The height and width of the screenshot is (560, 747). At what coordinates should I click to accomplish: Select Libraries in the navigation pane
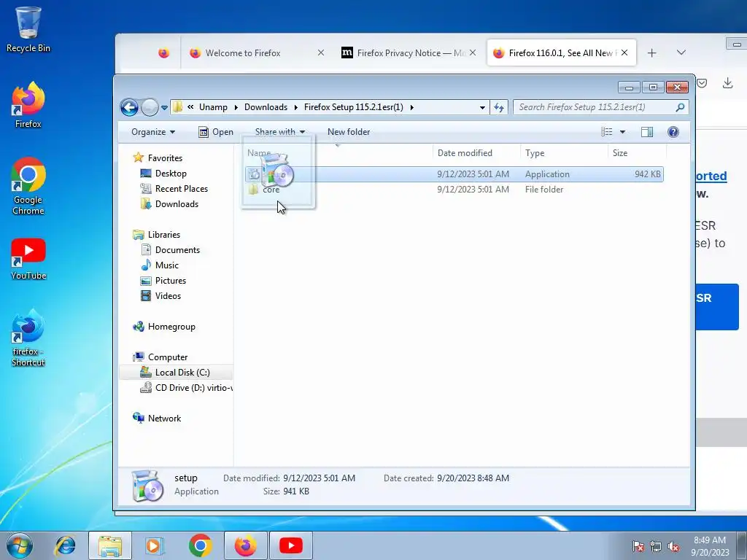pos(157,234)
